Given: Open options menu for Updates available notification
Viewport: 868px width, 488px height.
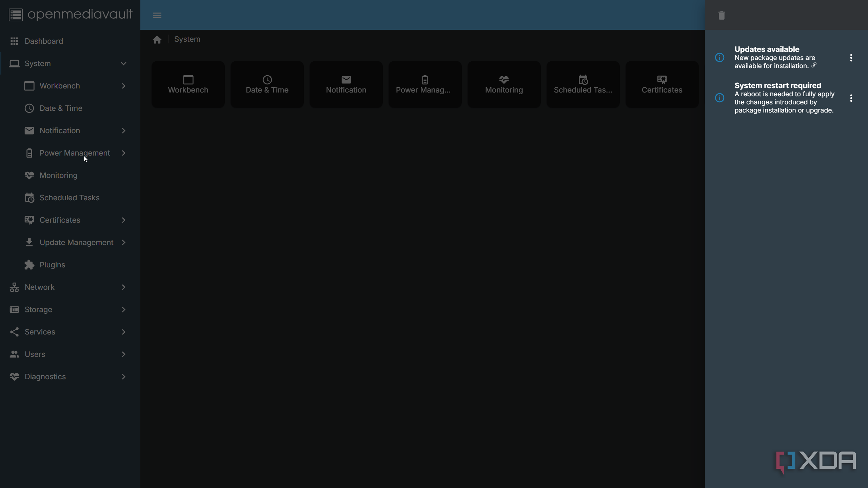Looking at the screenshot, I should click(851, 58).
